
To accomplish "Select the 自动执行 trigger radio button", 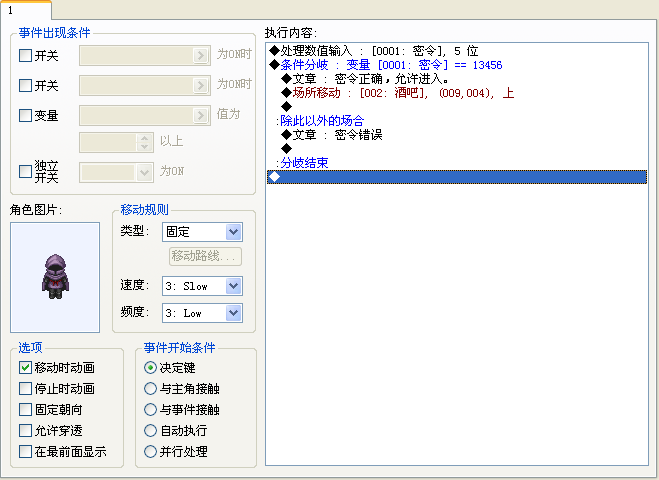I will coord(150,430).
